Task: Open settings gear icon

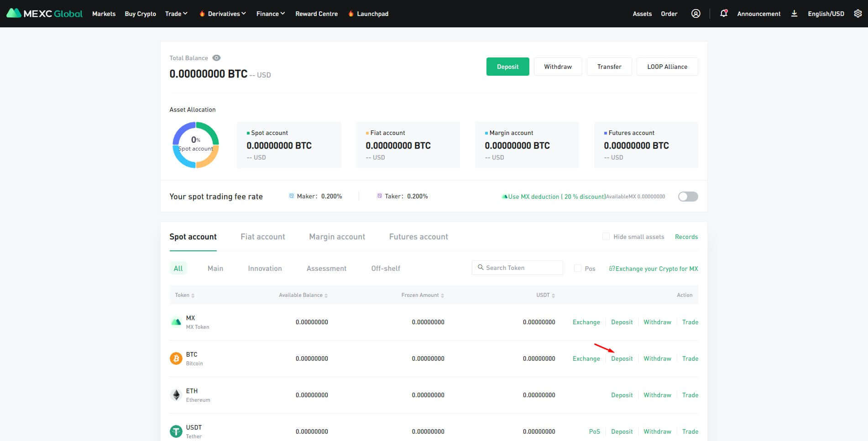Action: tap(858, 14)
